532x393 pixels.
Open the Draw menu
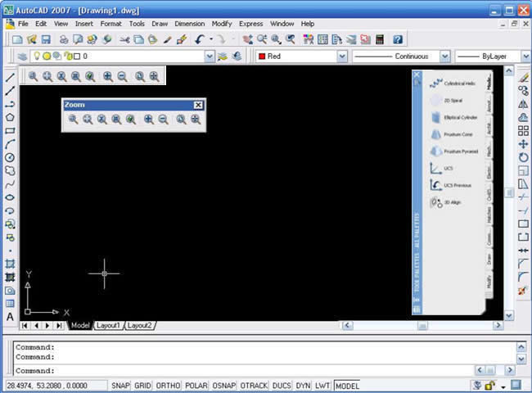(160, 24)
